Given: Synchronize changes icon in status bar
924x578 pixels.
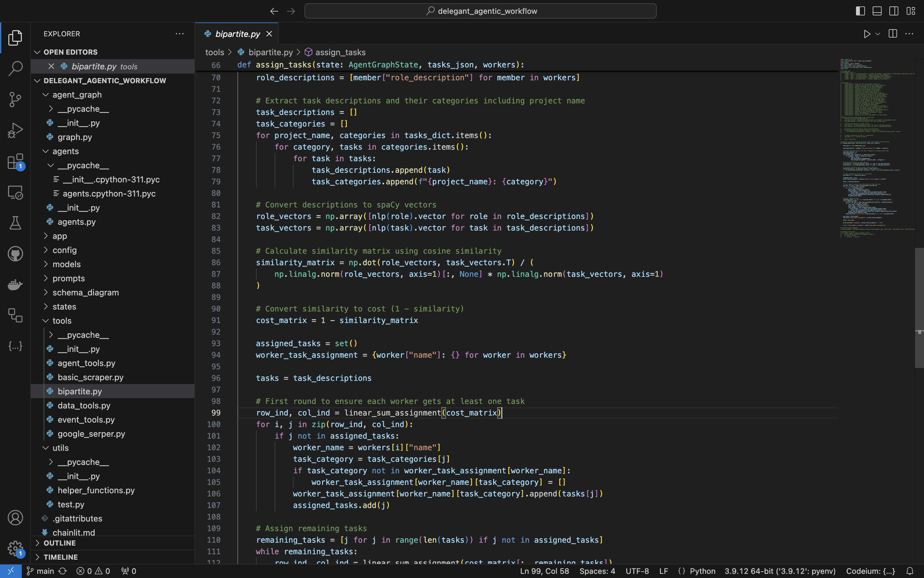Looking at the screenshot, I should [x=63, y=571].
